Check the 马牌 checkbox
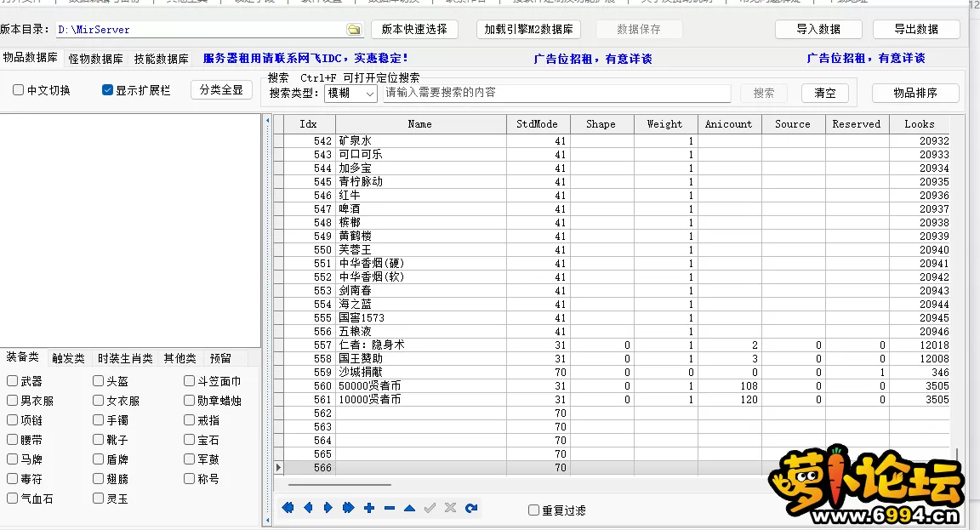980x530 pixels. [12, 459]
